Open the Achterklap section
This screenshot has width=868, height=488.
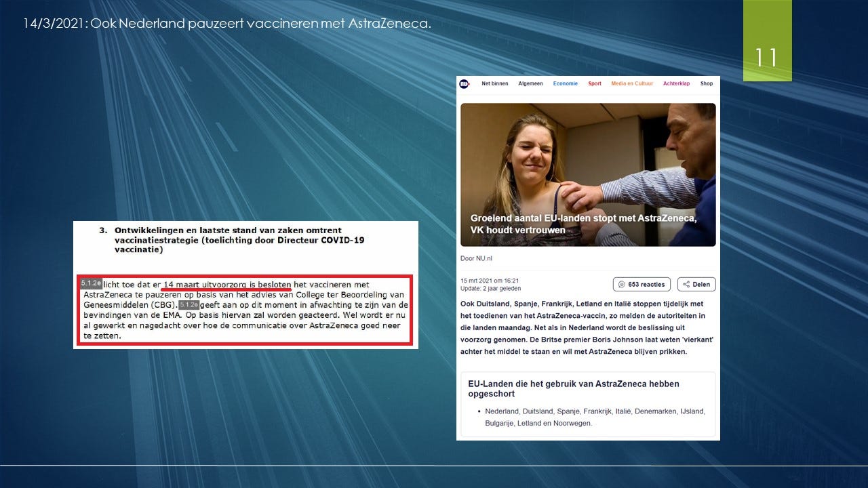pyautogui.click(x=676, y=83)
